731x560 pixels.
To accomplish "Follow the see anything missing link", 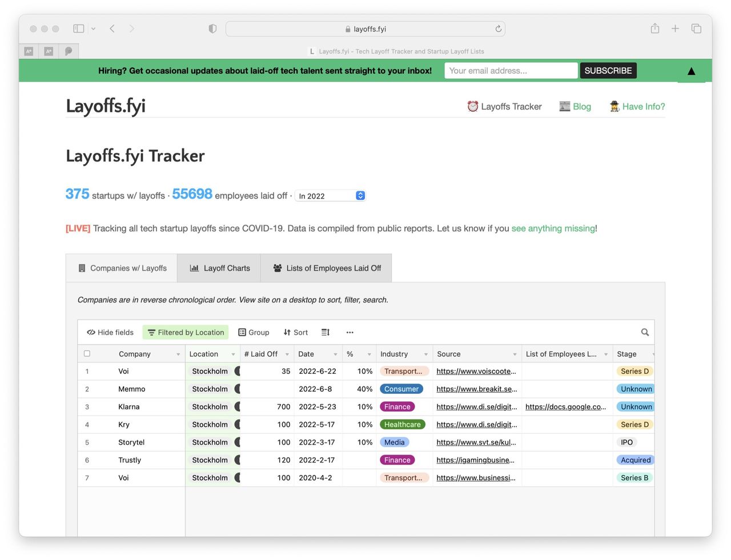I will (x=553, y=228).
